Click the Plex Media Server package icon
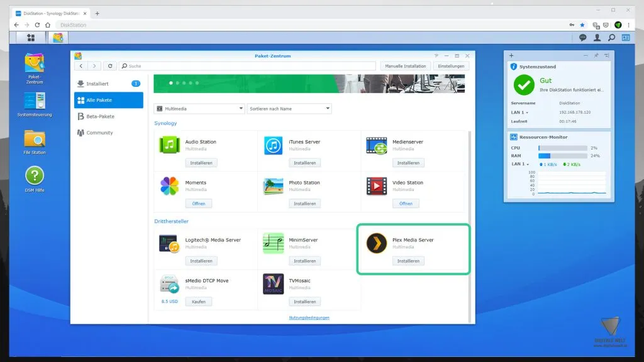This screenshot has width=644, height=362. (377, 243)
